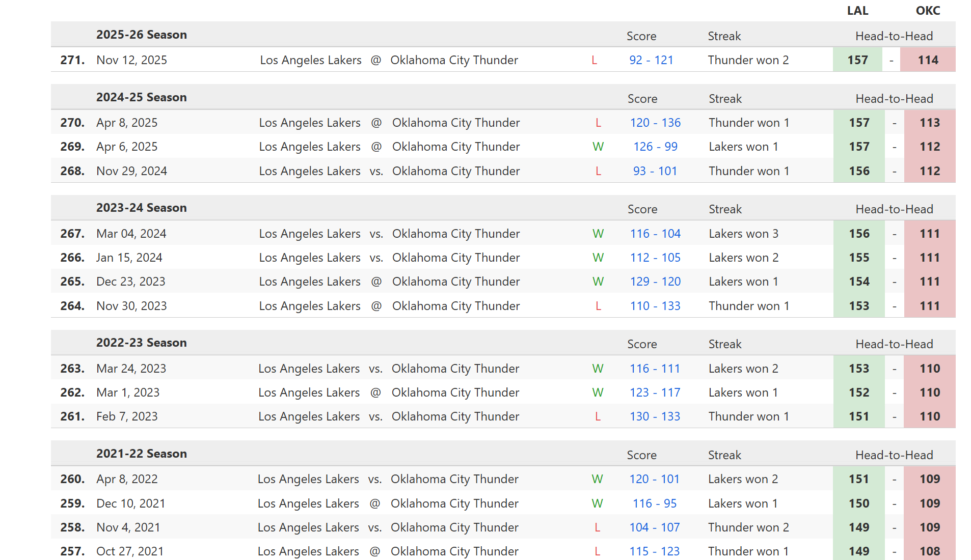Click Lakers won 1 streak in game 269
Image resolution: width=971 pixels, height=560 pixels.
[x=744, y=147]
